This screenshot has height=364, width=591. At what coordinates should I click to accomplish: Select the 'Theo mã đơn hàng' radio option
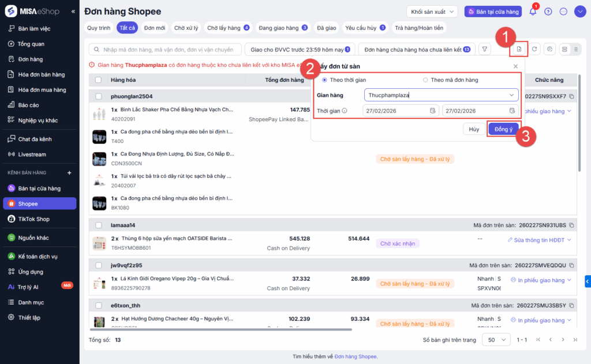point(426,80)
